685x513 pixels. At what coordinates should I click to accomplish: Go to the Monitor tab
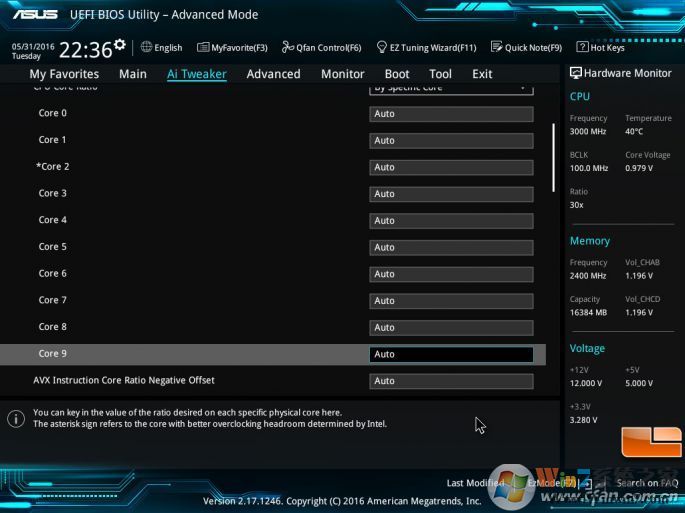342,74
